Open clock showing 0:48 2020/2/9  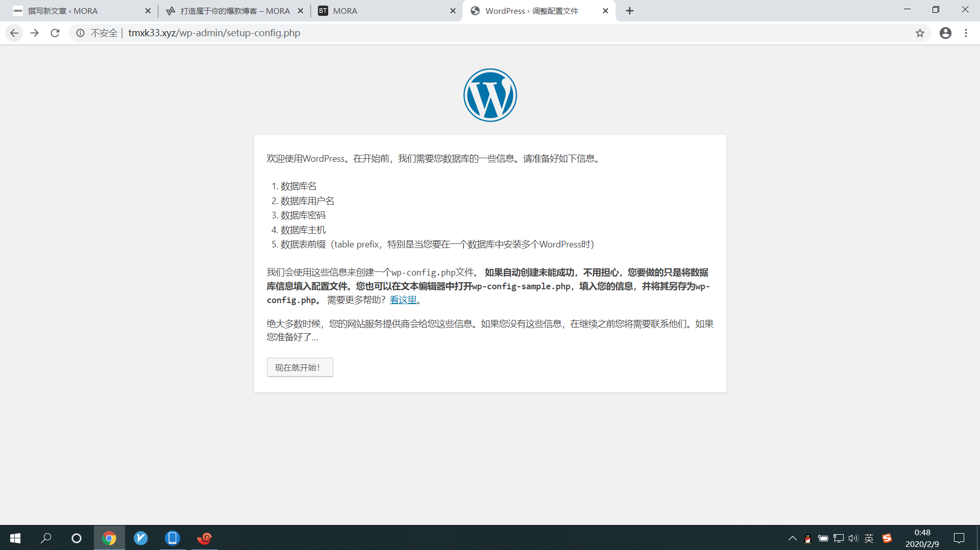point(922,538)
